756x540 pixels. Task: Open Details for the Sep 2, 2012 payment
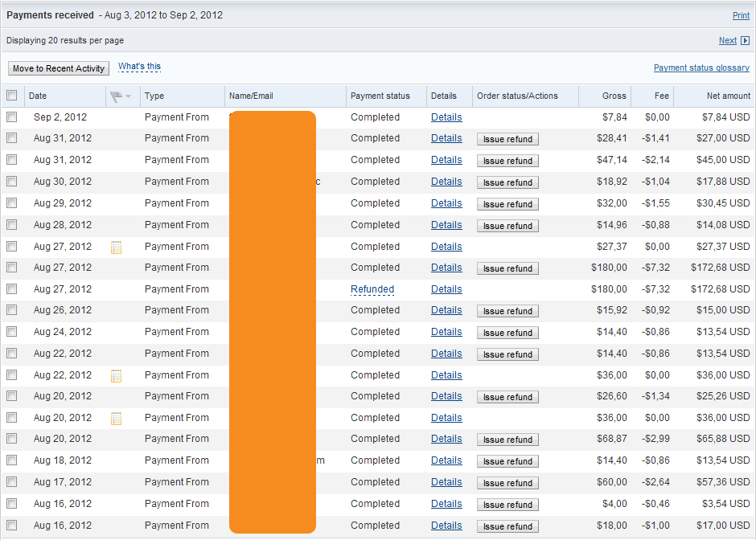point(446,117)
